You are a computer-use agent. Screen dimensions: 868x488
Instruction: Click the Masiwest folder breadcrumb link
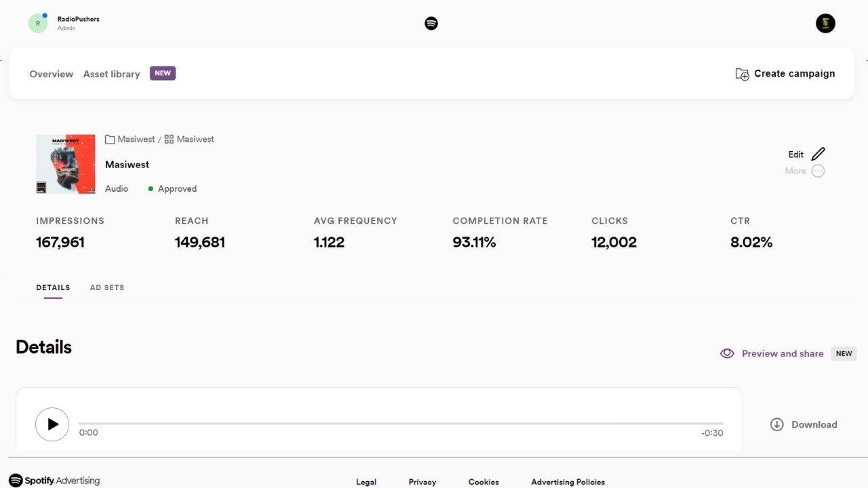coord(136,139)
